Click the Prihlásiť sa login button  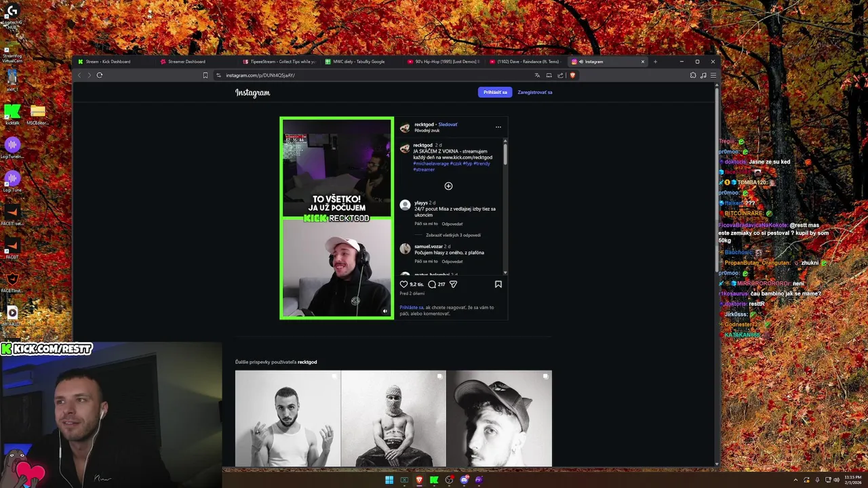coord(495,92)
